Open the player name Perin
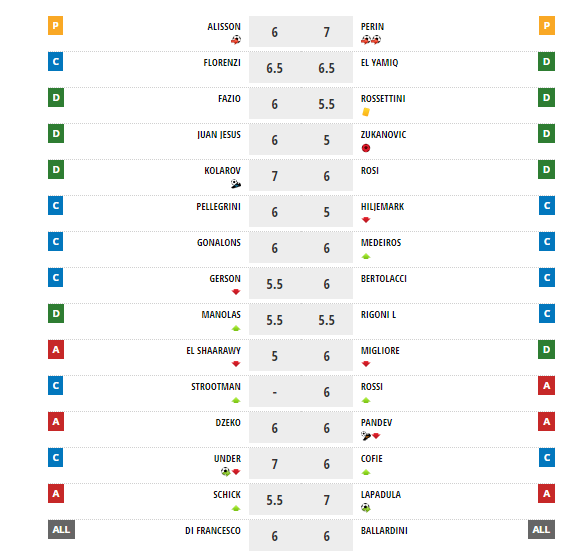572x553 pixels. (372, 27)
